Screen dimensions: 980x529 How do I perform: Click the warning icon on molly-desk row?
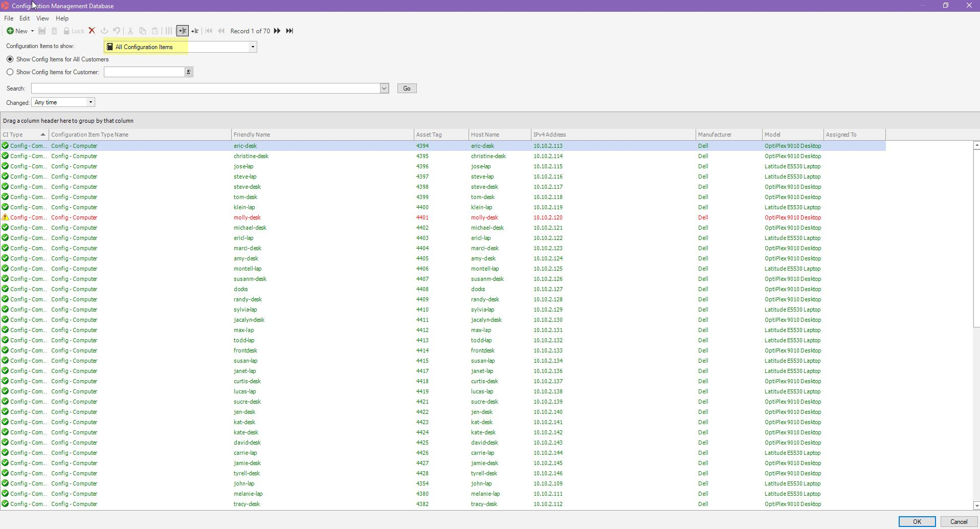click(x=5, y=217)
